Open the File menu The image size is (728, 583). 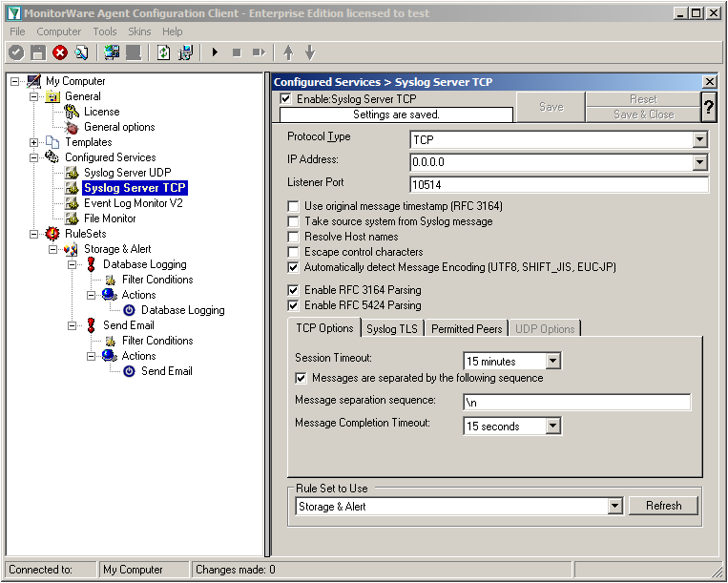[17, 31]
